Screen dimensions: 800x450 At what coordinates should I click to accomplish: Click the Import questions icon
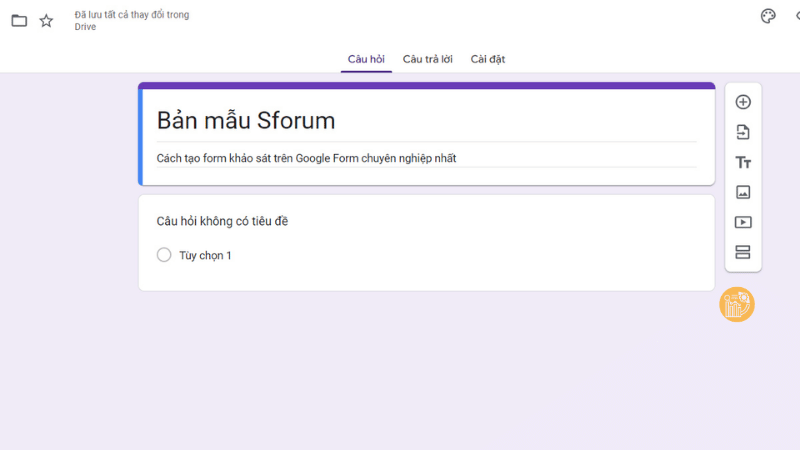coord(743,132)
